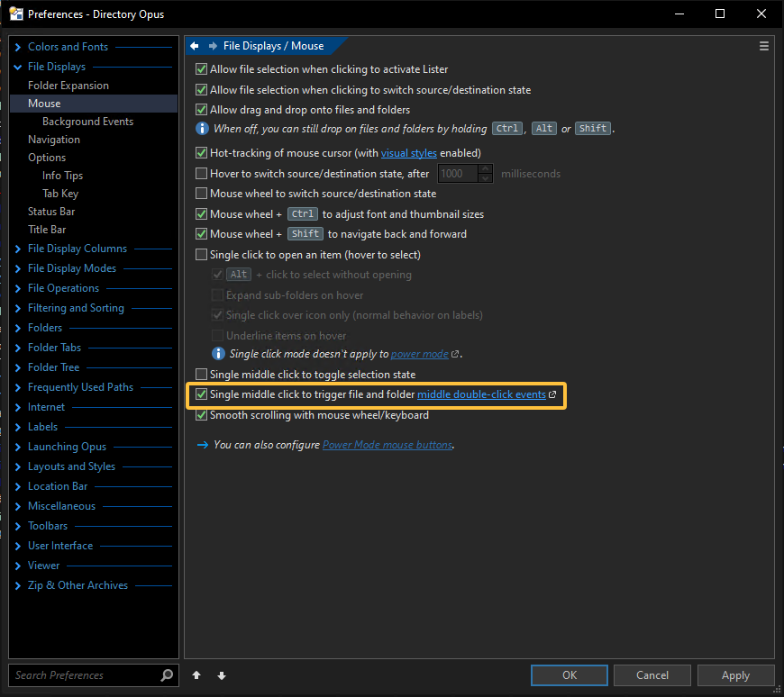Image resolution: width=784 pixels, height=697 pixels.
Task: Expand the Folder Tree category
Action: [18, 367]
